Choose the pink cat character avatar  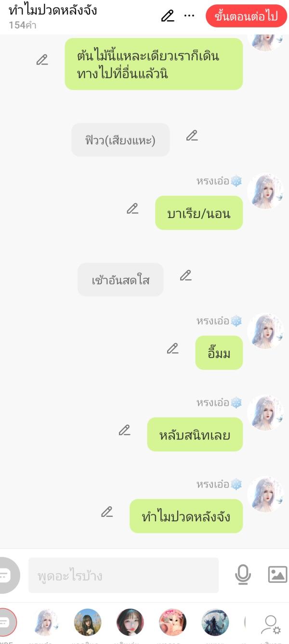[x=172, y=622]
